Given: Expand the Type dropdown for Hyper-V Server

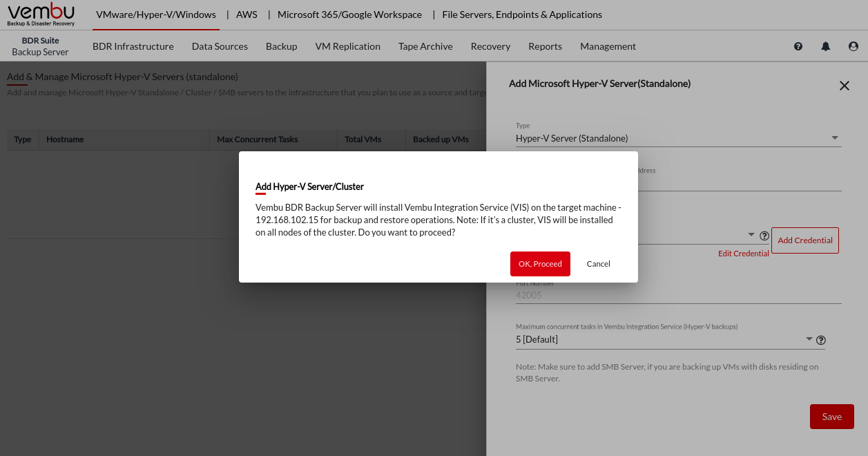Looking at the screenshot, I should 835,137.
